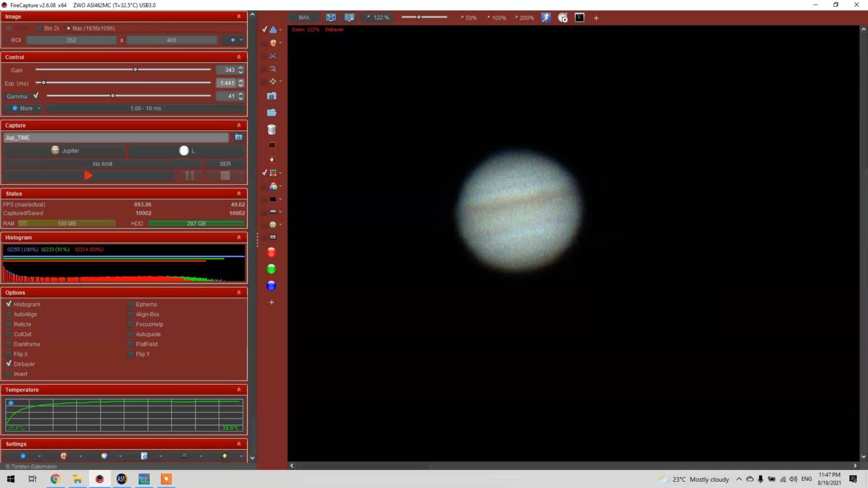Screen dimensions: 868x488
Task: Collapse the Temperature panel
Action: tap(238, 389)
